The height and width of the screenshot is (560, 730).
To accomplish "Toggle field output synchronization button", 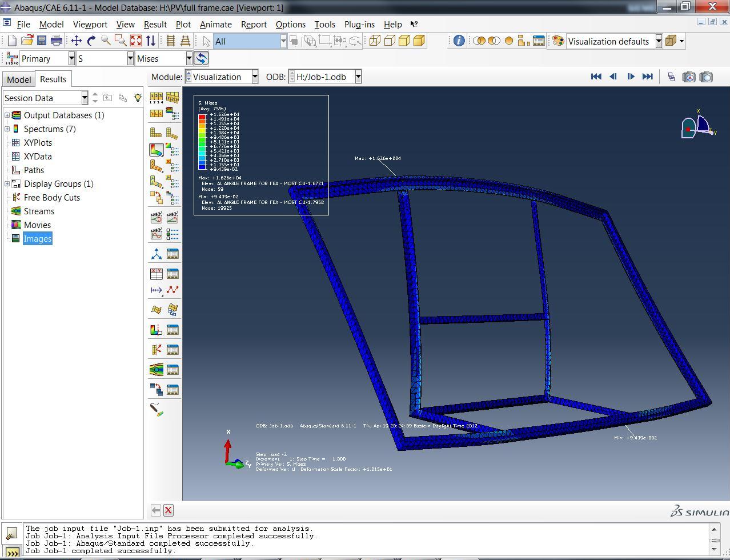I will click(x=201, y=58).
